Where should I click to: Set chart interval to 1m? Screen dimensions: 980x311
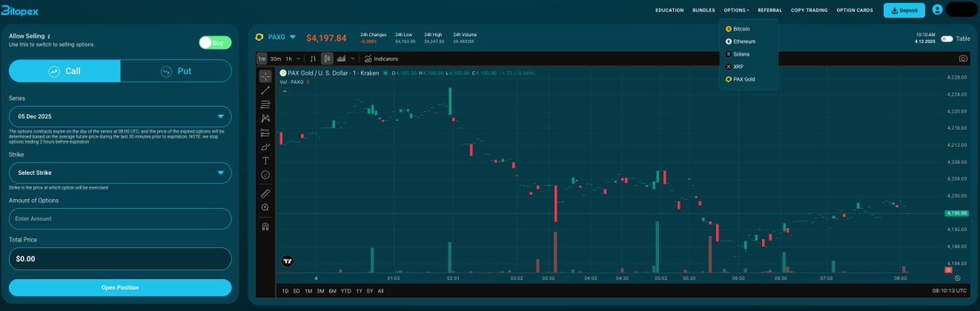[x=261, y=59]
